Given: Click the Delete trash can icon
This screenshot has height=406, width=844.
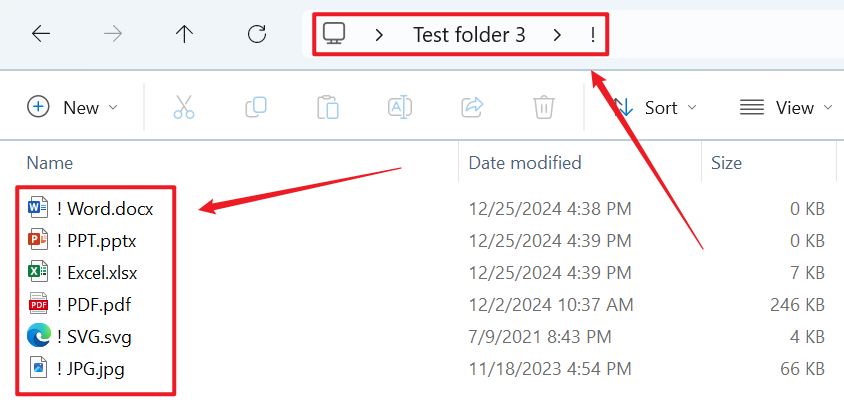Looking at the screenshot, I should click(x=544, y=107).
